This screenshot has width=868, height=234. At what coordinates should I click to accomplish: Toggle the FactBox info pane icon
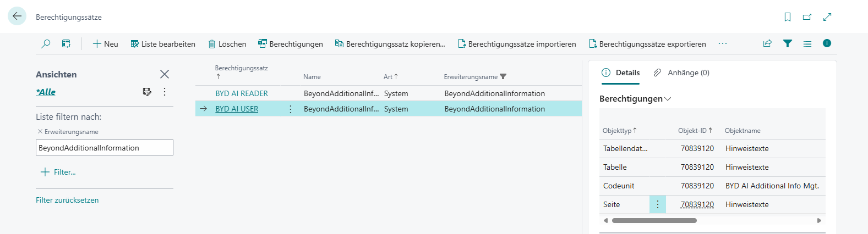827,43
